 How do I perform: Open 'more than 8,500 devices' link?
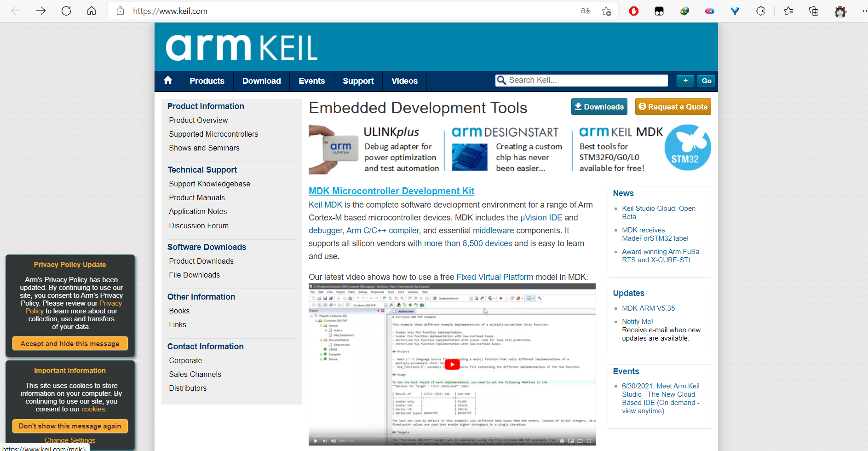(468, 243)
